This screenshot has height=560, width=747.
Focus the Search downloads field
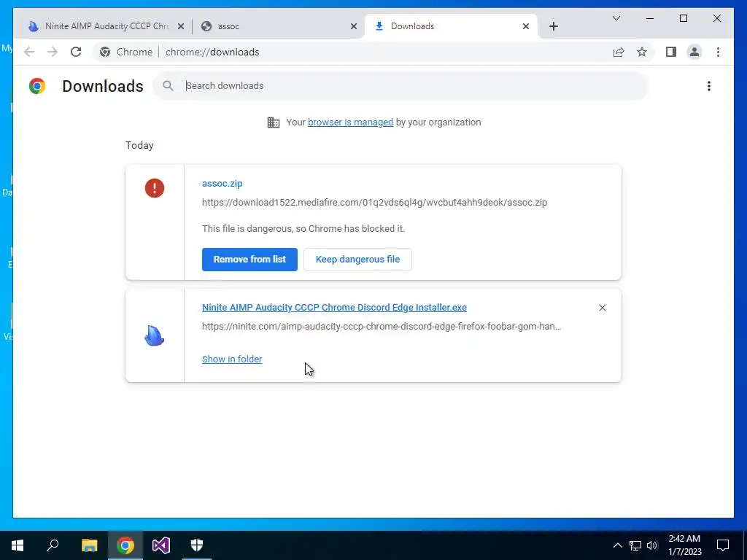click(x=400, y=86)
